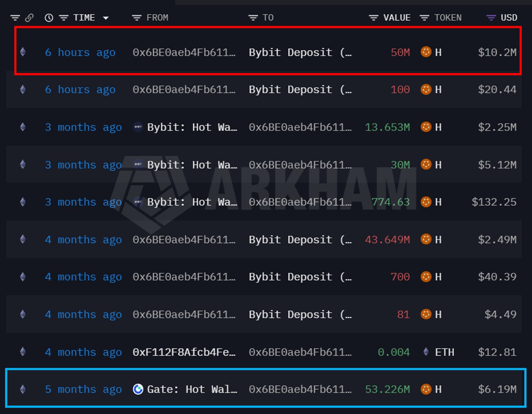Click the Ethereum chain icon in the 774.63 row

coord(23,202)
